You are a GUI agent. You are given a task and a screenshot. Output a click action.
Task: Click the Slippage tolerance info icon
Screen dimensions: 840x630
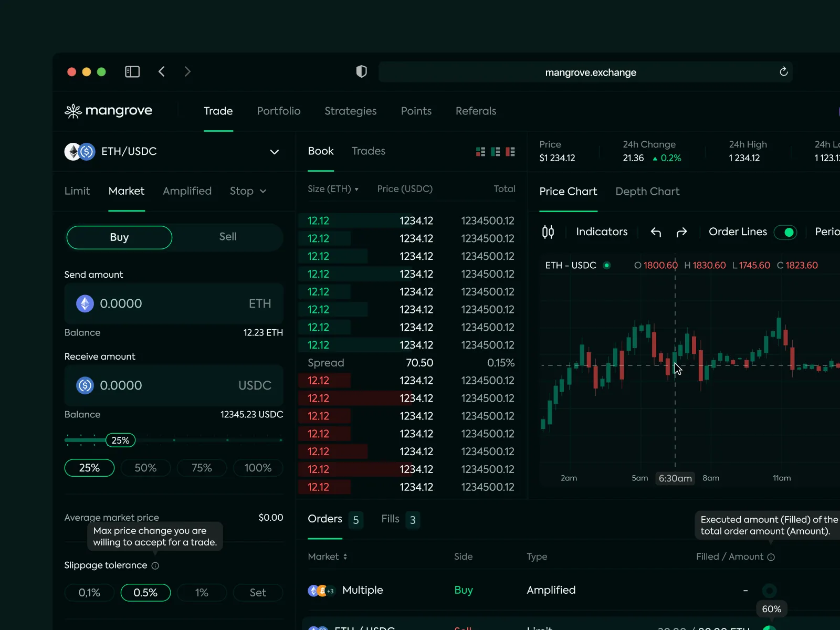tap(155, 566)
